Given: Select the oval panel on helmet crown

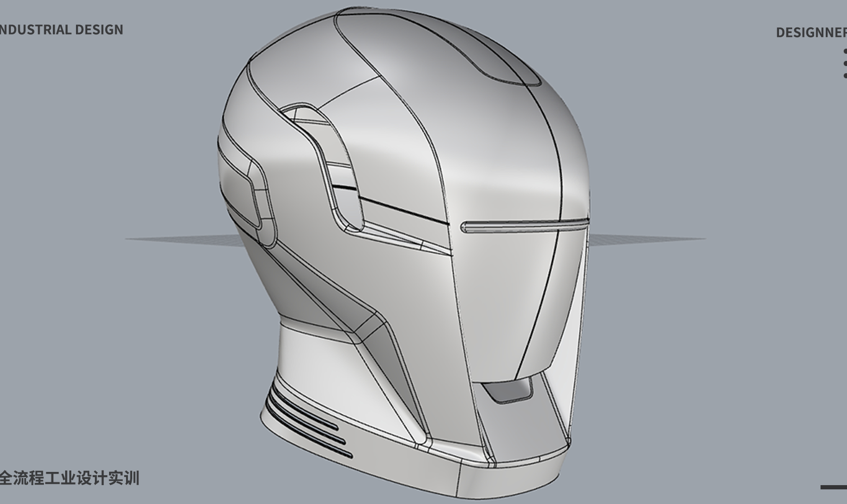Looking at the screenshot, I should [439, 45].
